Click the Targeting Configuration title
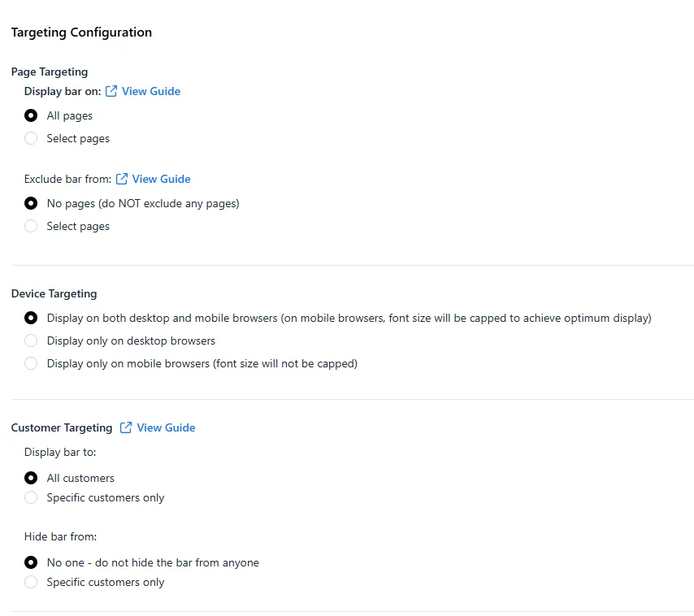The width and height of the screenshot is (694, 616). click(x=81, y=33)
